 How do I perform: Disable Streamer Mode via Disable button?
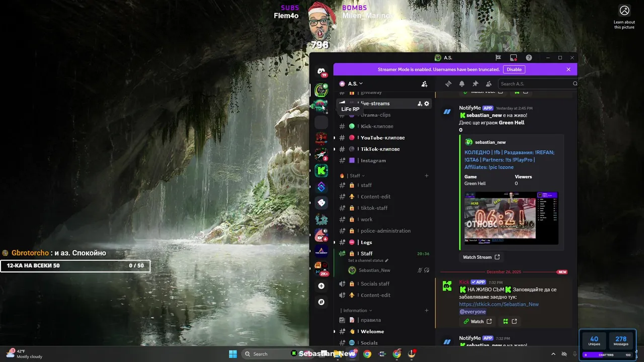(x=514, y=69)
